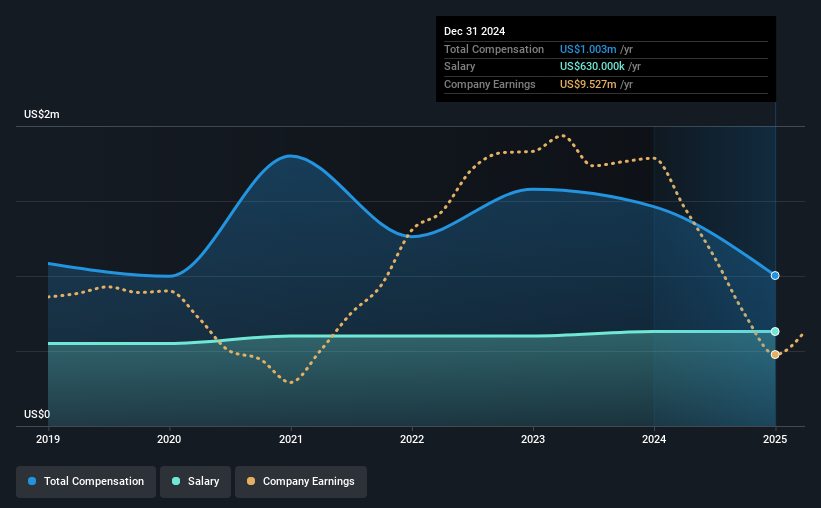
Task: Toggle the Salary legend button
Action: click(x=195, y=482)
